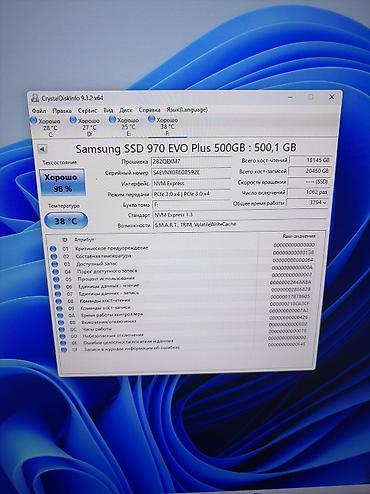Click the status icon of the Команды хост-записи row
Viewport: 370px width, 494px height.
coord(60,308)
